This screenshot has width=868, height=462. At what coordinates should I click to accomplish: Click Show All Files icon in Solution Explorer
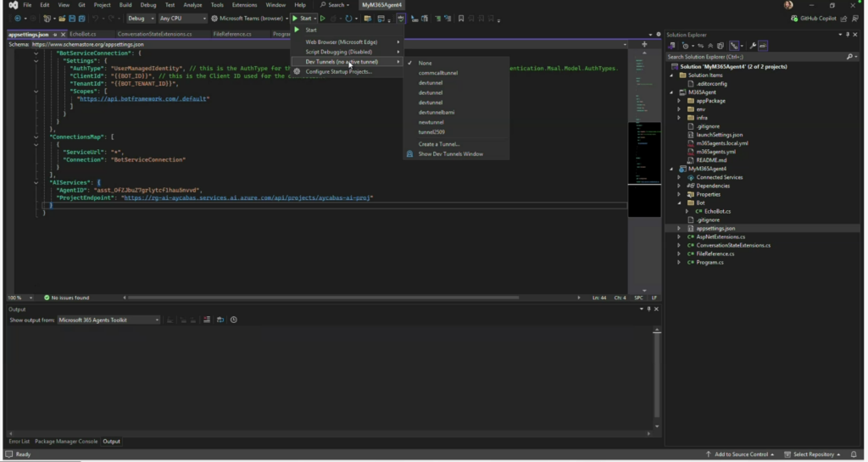721,46
